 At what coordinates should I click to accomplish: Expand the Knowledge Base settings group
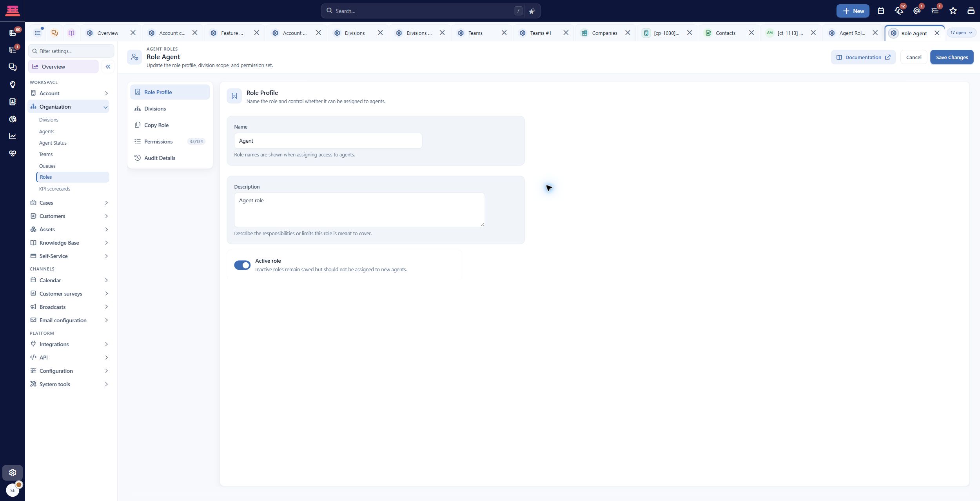[69, 243]
